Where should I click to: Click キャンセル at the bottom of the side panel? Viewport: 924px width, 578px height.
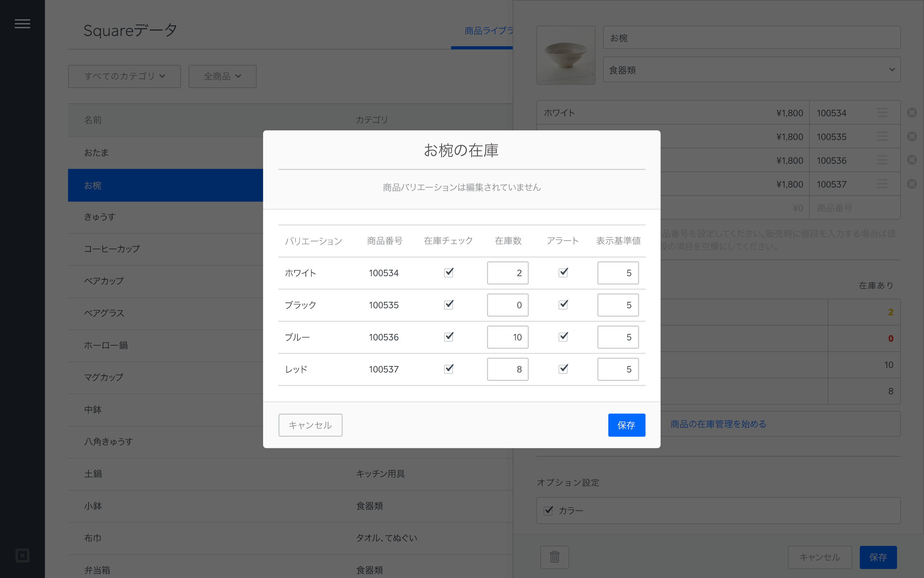(820, 557)
